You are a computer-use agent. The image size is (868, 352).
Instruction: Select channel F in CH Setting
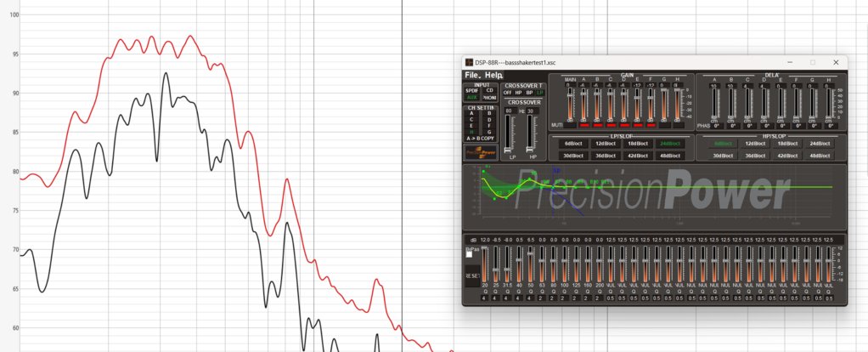(489, 126)
